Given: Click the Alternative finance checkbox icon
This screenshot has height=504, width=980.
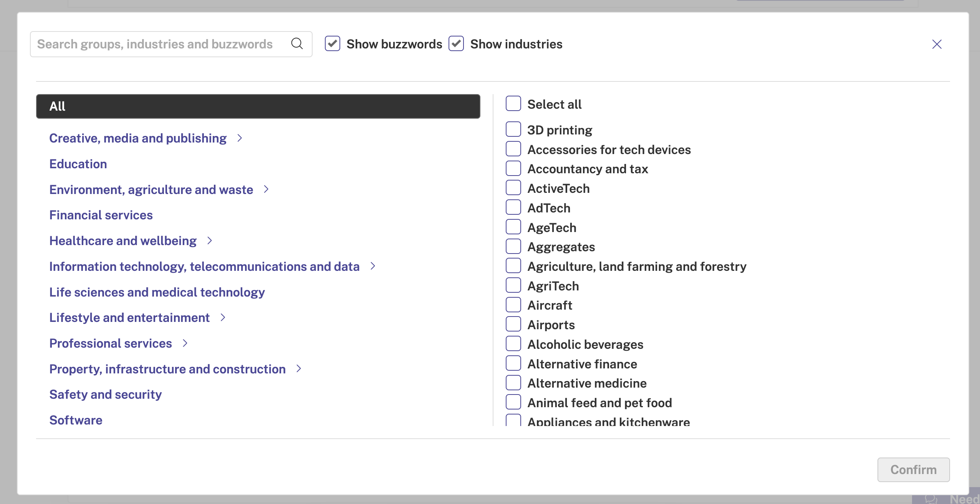Looking at the screenshot, I should pos(513,363).
